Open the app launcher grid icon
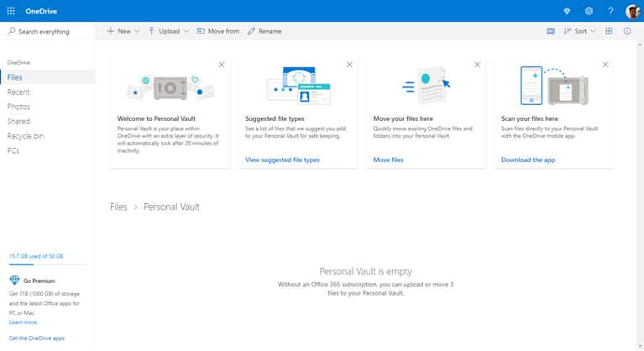Screen dimensions: 644x351 tap(11, 11)
